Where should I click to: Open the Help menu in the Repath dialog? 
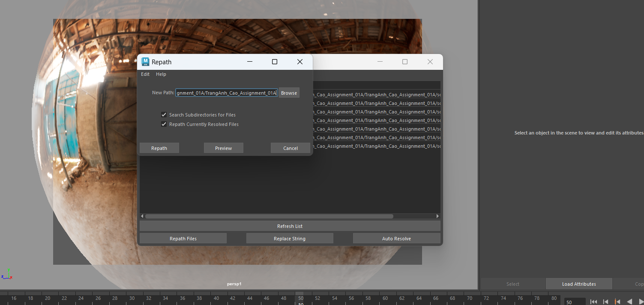(161, 74)
